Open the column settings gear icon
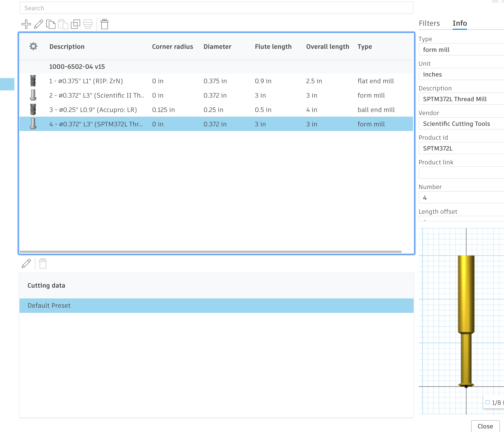 [x=33, y=46]
